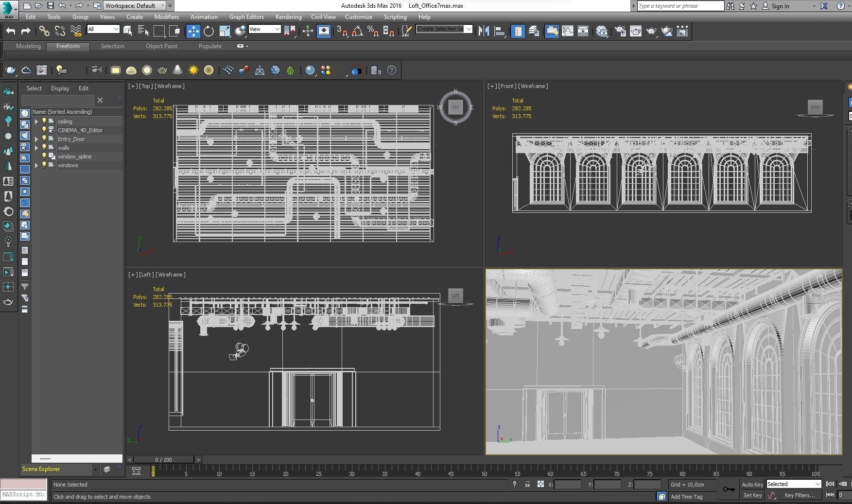Toggle visibility bulb of walls

(44, 148)
